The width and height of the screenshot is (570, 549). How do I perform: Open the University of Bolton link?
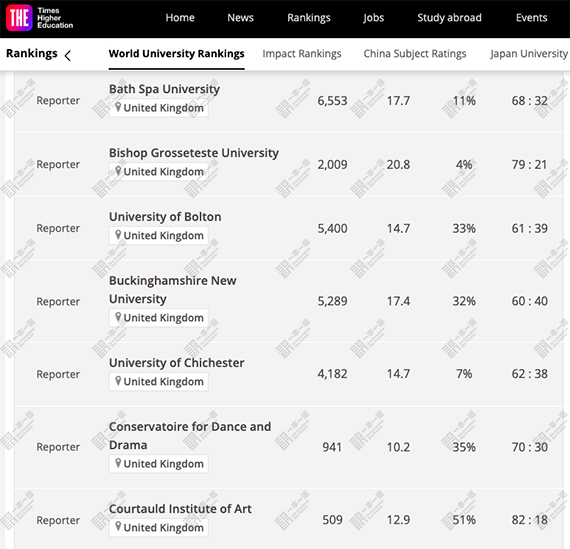pyautogui.click(x=165, y=217)
